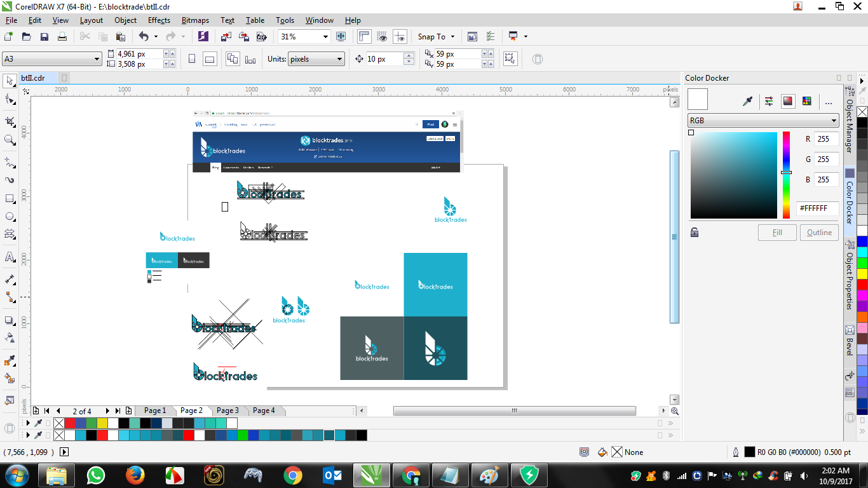
Task: Save the document with toolbar icon
Action: [x=44, y=37]
